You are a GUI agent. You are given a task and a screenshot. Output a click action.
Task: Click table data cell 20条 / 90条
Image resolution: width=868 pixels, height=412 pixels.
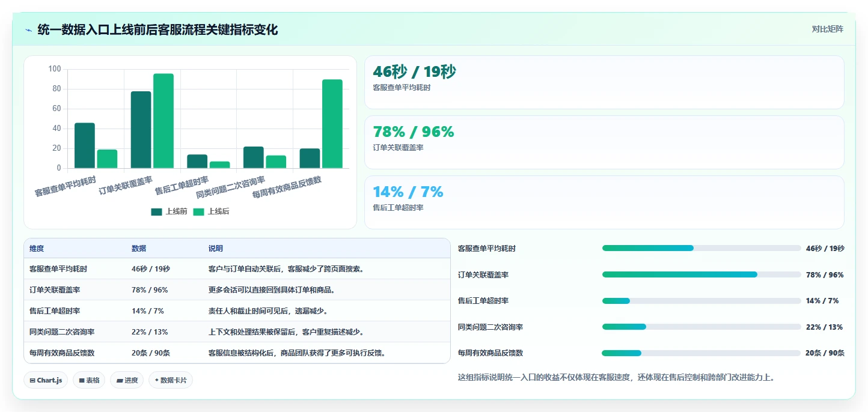pos(151,353)
